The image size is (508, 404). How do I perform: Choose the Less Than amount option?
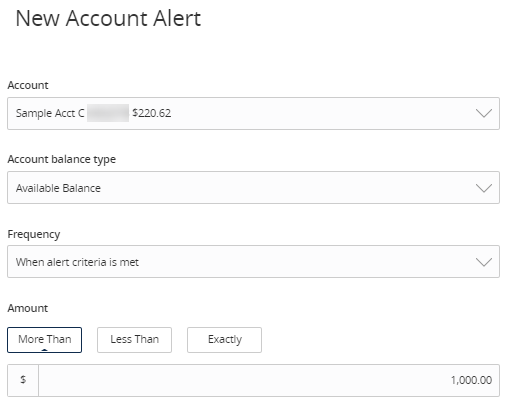134,340
